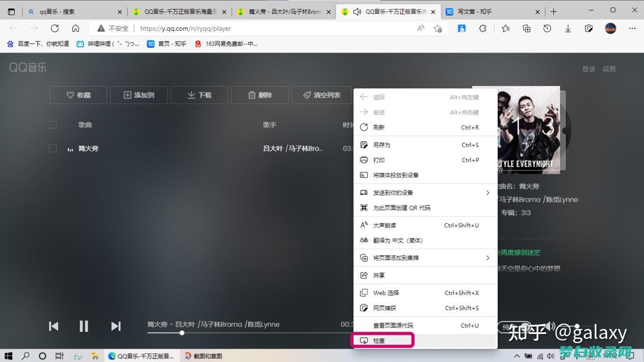
Task: Mute the playing QQ音乐 tab audio icon
Action: (x=357, y=12)
